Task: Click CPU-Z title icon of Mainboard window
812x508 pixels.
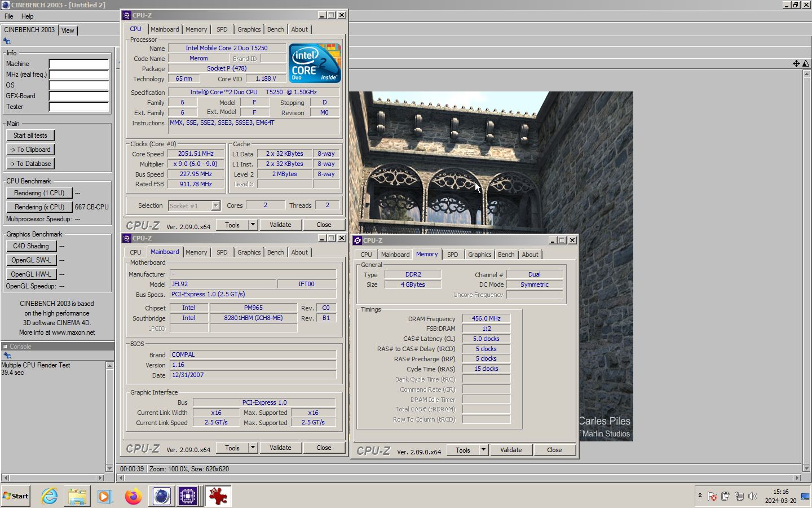Action: 126,238
